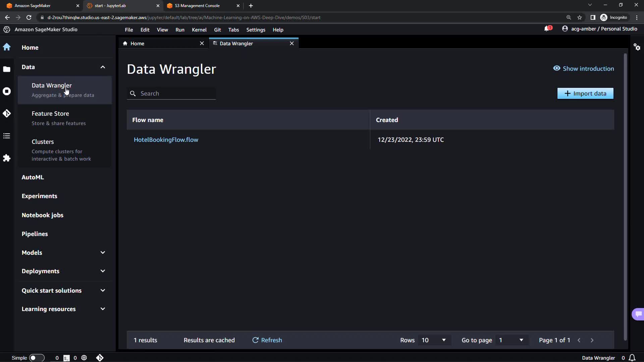The image size is (644, 362).
Task: Open the extension manager puzzle icon
Action: pyautogui.click(x=7, y=158)
